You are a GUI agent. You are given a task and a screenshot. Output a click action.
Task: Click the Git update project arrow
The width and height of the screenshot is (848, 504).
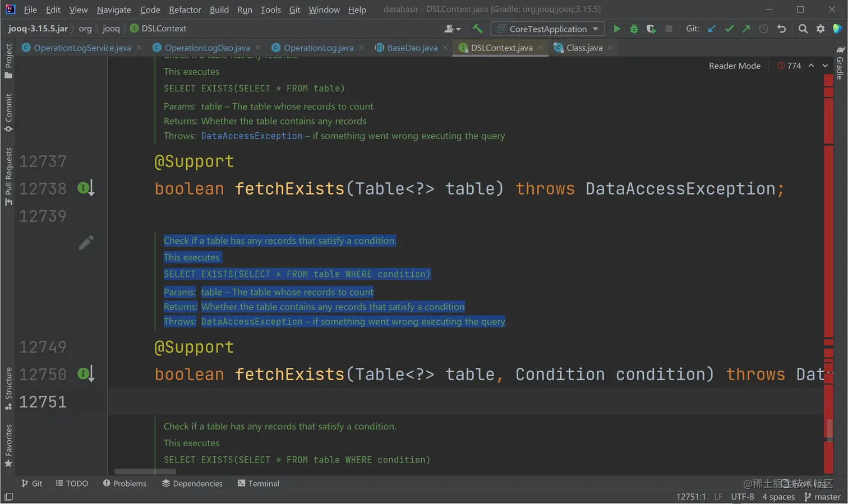click(712, 29)
